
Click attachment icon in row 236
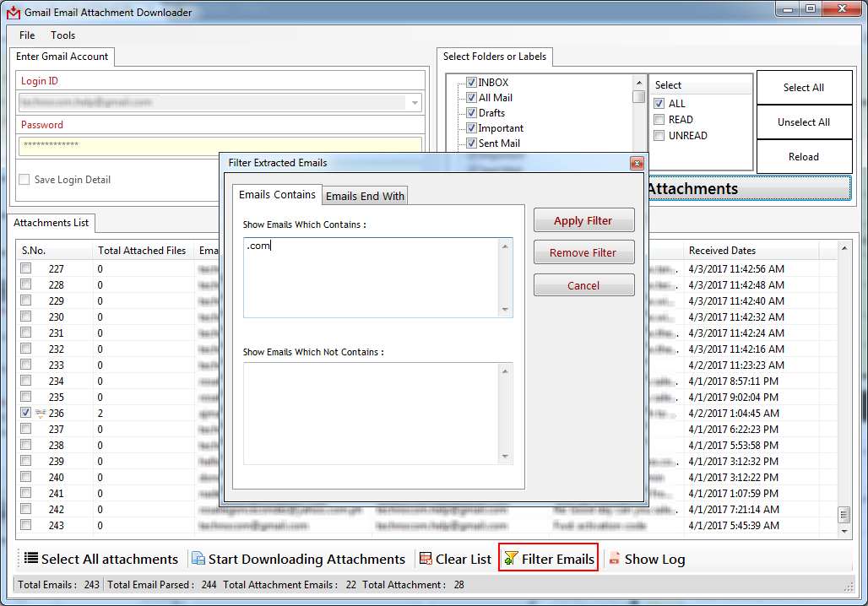(41, 414)
